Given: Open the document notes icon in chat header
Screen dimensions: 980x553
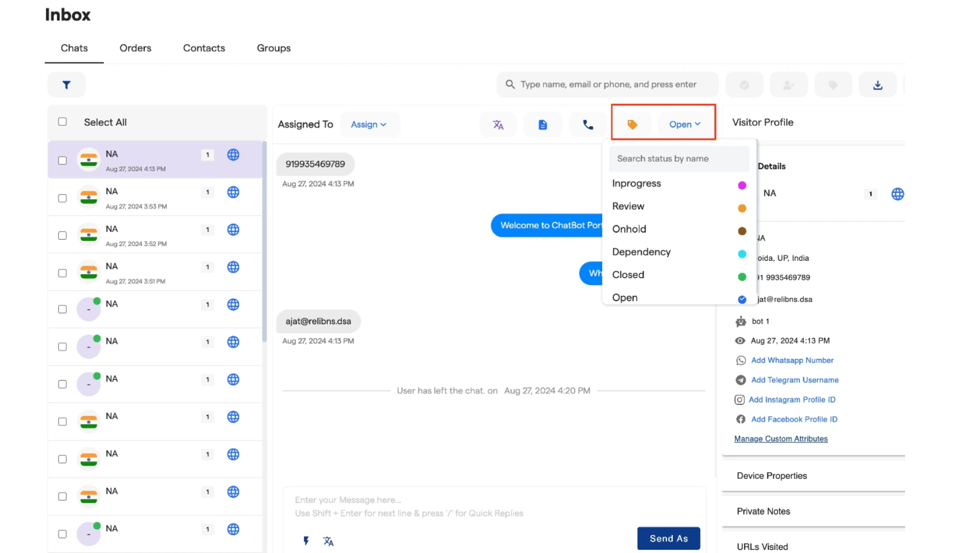Looking at the screenshot, I should 543,125.
